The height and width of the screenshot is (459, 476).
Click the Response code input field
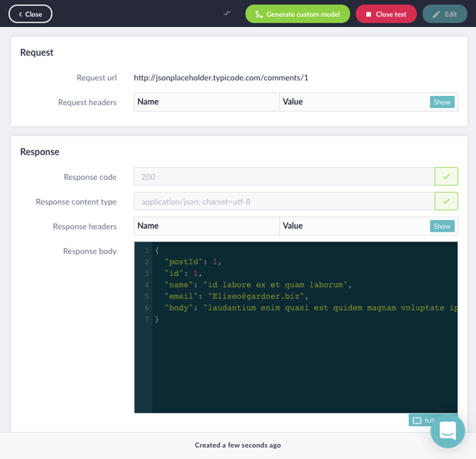tap(284, 177)
